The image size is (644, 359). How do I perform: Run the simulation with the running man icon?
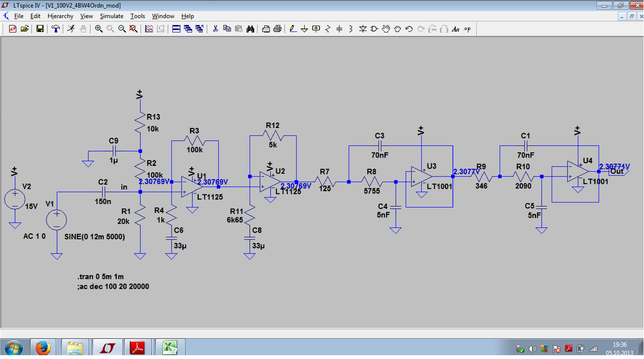point(71,29)
